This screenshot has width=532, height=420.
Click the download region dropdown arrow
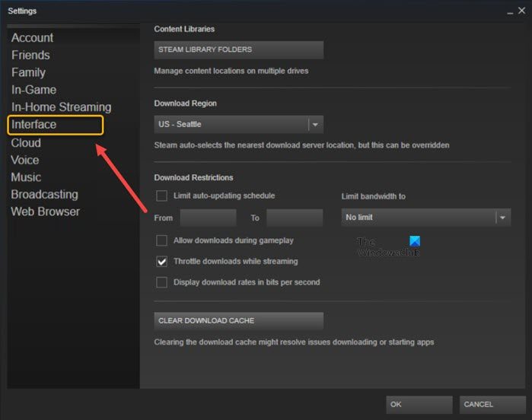[x=315, y=125]
